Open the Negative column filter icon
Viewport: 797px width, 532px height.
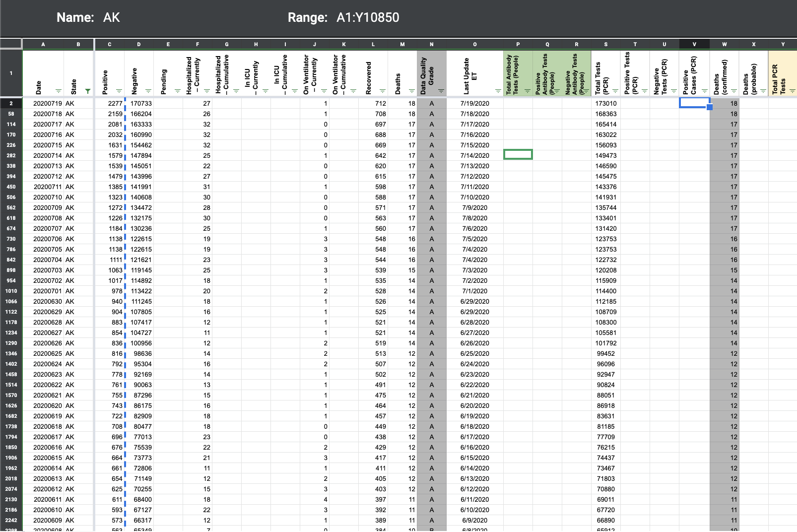[148, 91]
